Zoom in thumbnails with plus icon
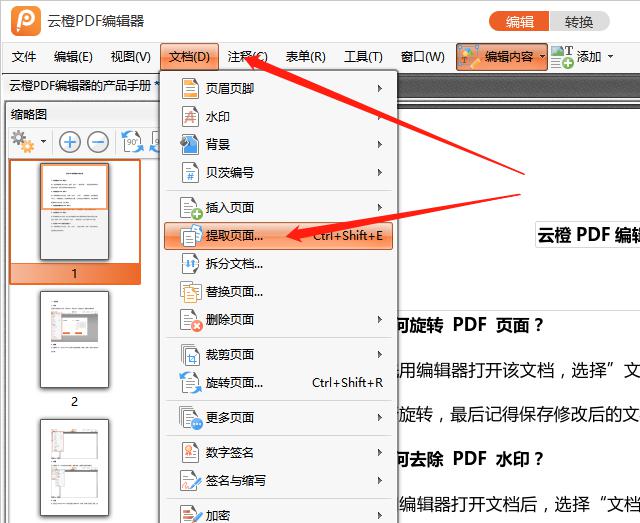 70,142
